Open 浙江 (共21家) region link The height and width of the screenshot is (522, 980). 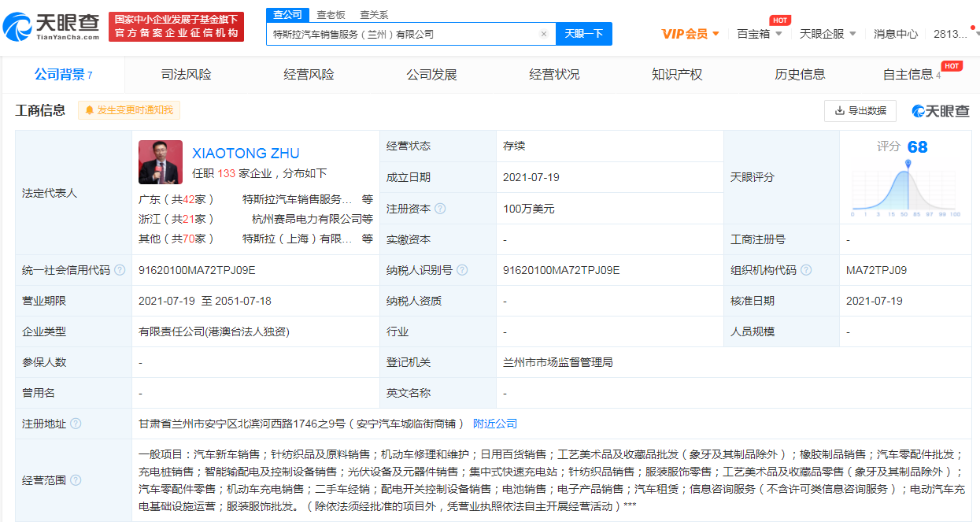(176, 219)
